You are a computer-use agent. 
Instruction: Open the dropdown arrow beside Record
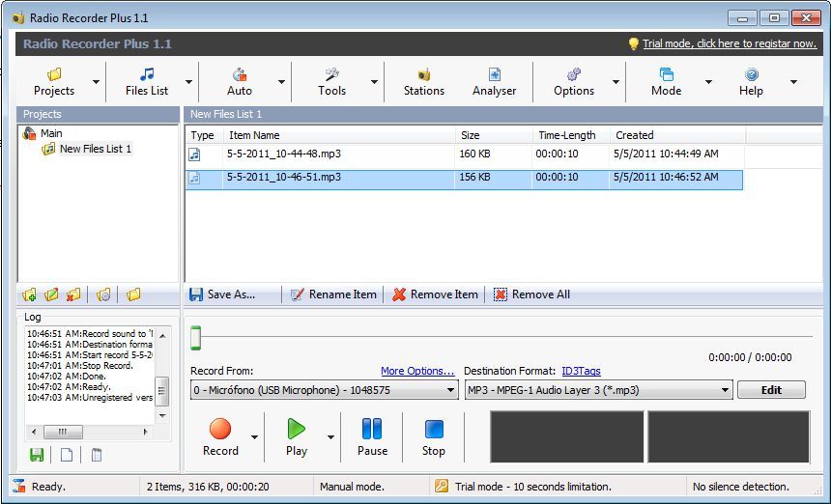pos(254,437)
